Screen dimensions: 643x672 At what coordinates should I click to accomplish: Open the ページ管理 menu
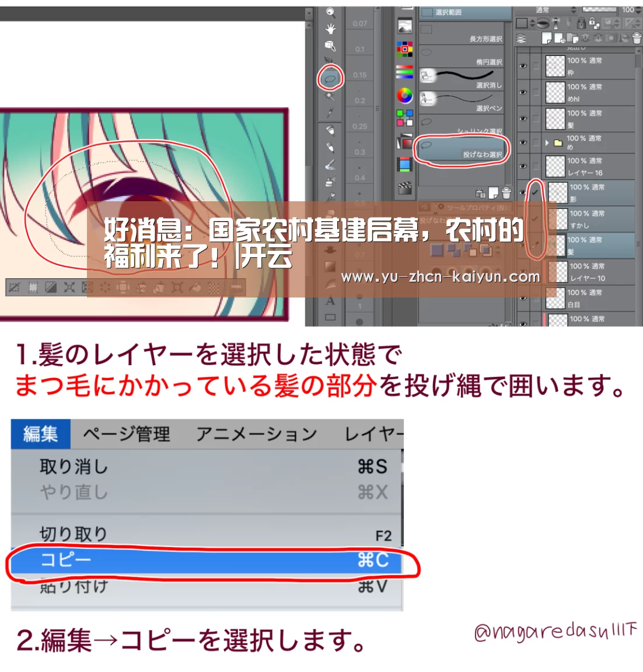tap(127, 434)
